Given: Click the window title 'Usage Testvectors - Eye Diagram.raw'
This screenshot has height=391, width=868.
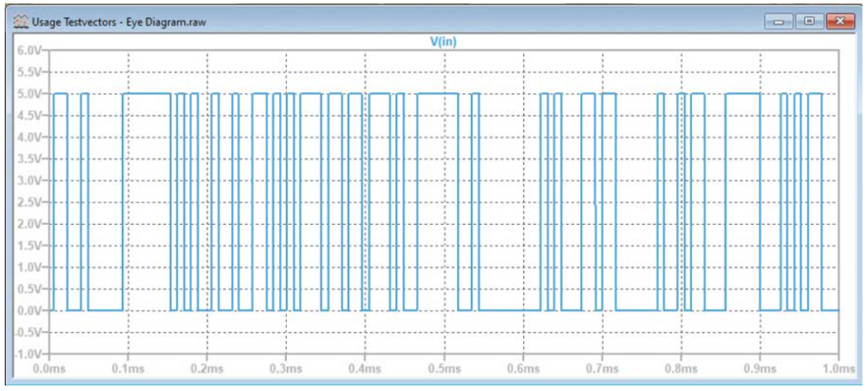Looking at the screenshot, I should [x=120, y=22].
